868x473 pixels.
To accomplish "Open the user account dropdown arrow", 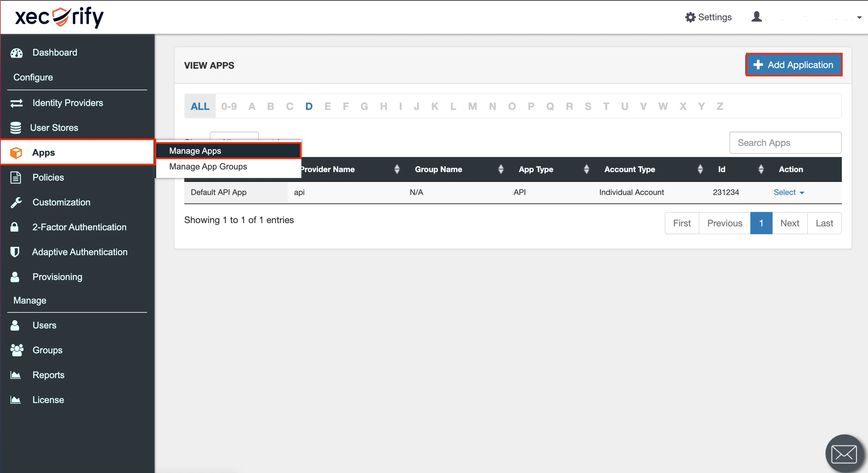I will (x=859, y=18).
